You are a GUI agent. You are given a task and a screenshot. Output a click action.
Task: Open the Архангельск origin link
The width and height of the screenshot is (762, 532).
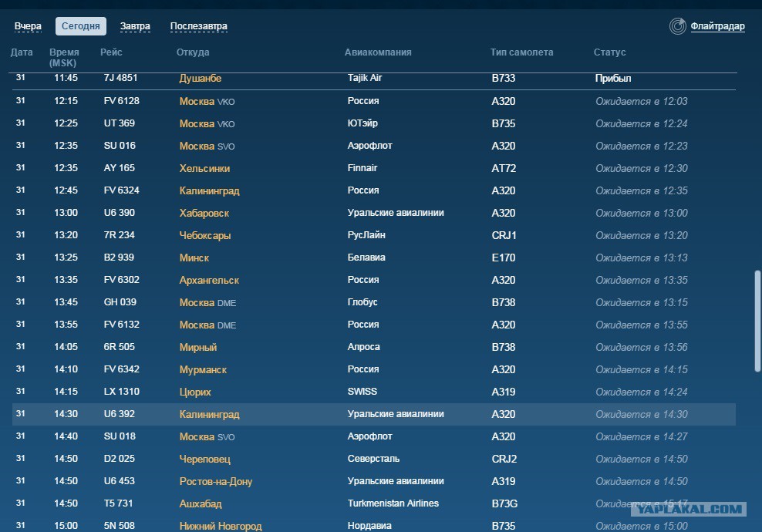click(x=209, y=281)
